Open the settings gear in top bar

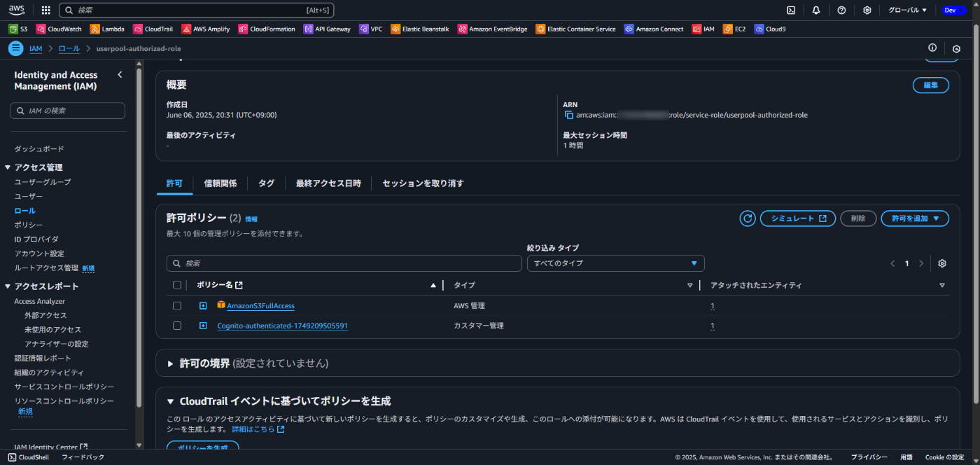tap(867, 11)
